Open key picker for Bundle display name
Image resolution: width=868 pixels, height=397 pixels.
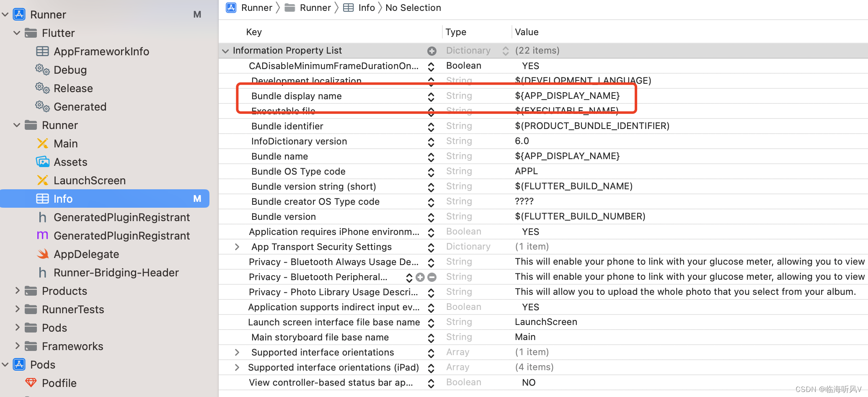tap(431, 97)
